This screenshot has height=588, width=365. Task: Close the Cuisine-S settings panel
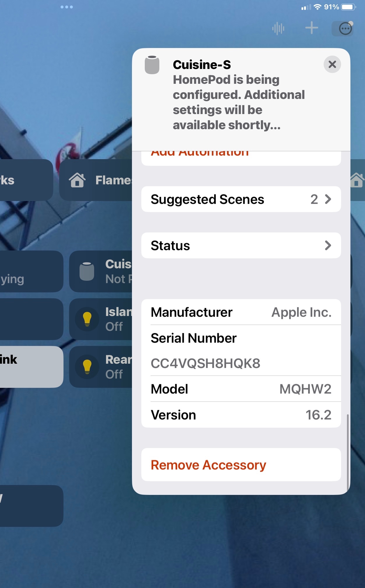[332, 64]
